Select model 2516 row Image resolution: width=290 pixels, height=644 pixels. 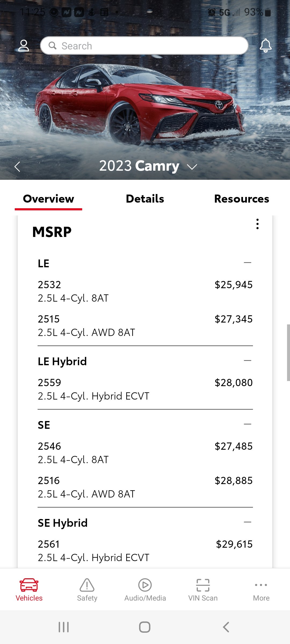tap(145, 487)
